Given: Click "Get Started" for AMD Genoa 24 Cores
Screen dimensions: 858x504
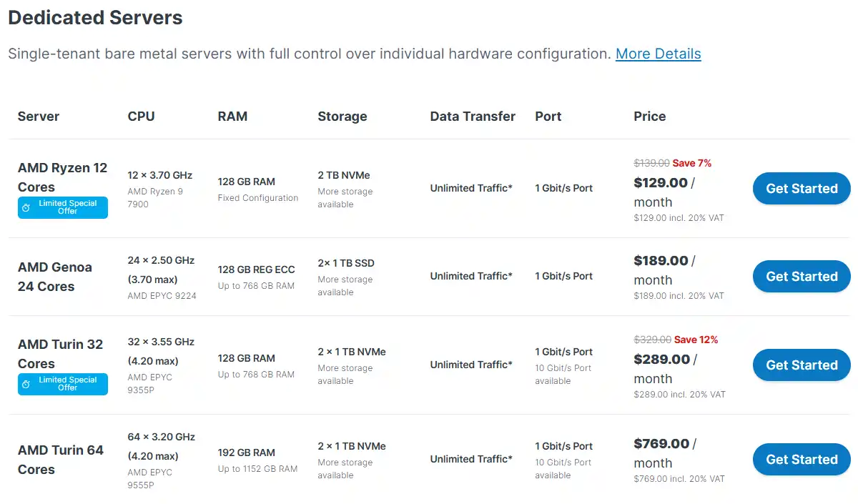Looking at the screenshot, I should (802, 276).
